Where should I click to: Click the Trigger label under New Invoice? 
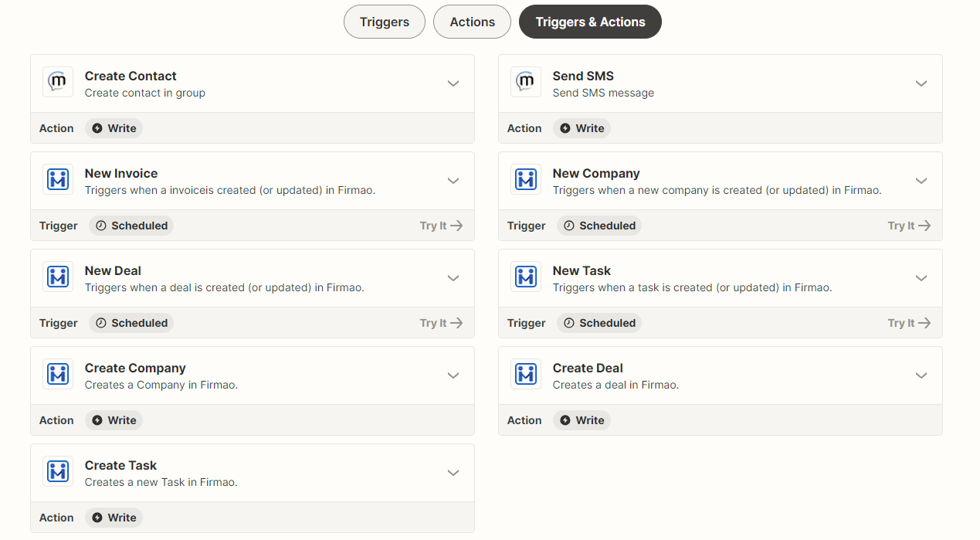(x=59, y=226)
